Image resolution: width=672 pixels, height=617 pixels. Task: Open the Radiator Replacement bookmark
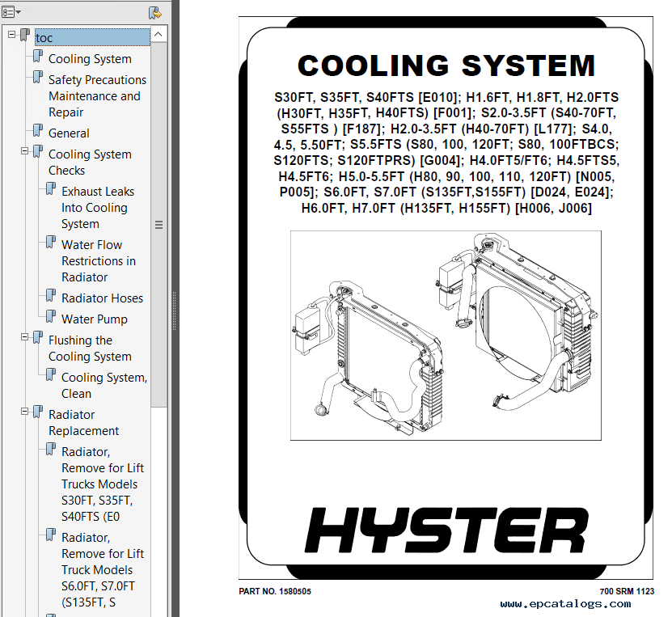coord(83,423)
